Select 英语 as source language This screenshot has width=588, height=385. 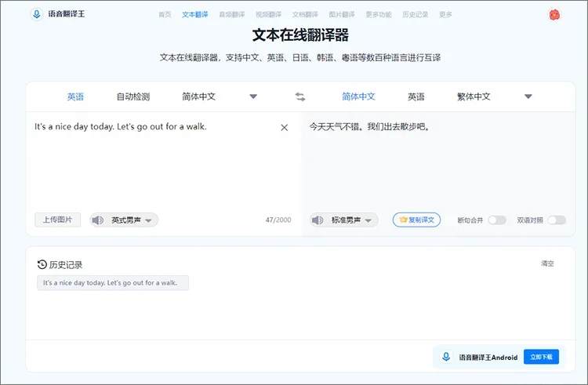(x=75, y=96)
